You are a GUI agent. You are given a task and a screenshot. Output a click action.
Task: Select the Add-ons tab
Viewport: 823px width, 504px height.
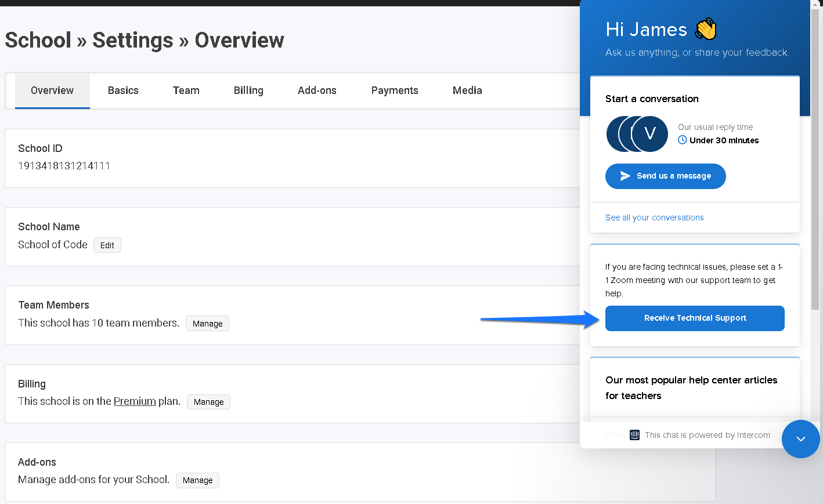point(317,90)
